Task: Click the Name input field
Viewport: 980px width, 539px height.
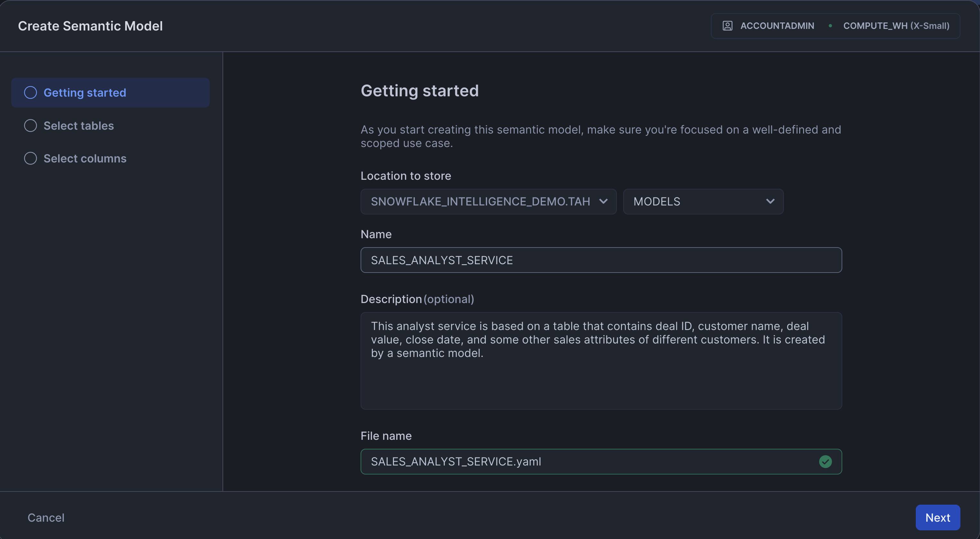Action: (601, 260)
